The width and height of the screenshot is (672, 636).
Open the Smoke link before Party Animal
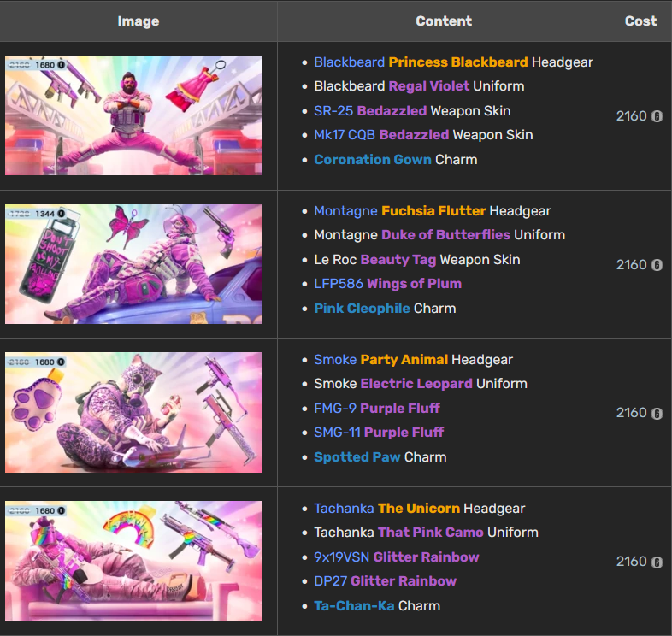[x=335, y=360]
